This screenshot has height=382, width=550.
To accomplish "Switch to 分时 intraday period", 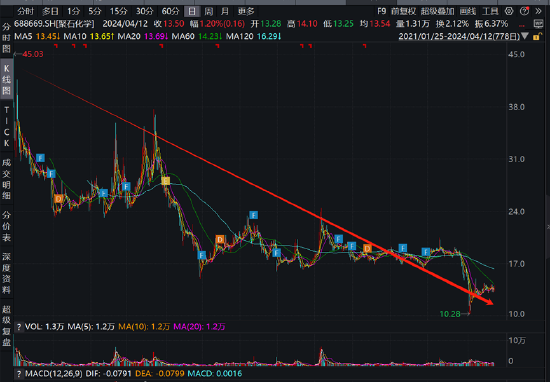I will (x=25, y=12).
